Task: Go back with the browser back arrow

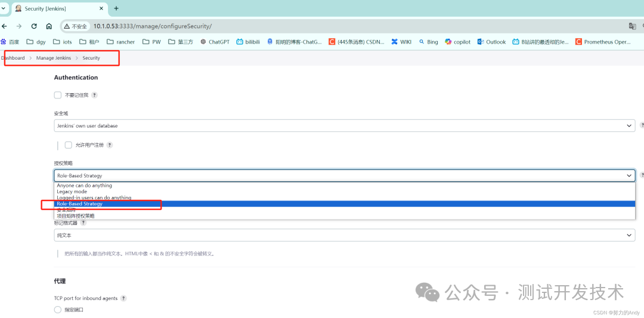Action: coord(5,26)
